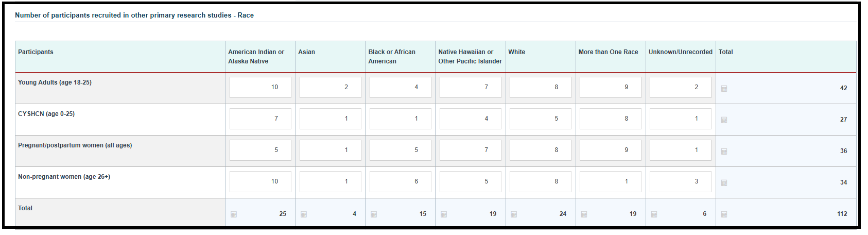
Task: Edit White field for Pregnant/postpartum women
Action: 541,150
